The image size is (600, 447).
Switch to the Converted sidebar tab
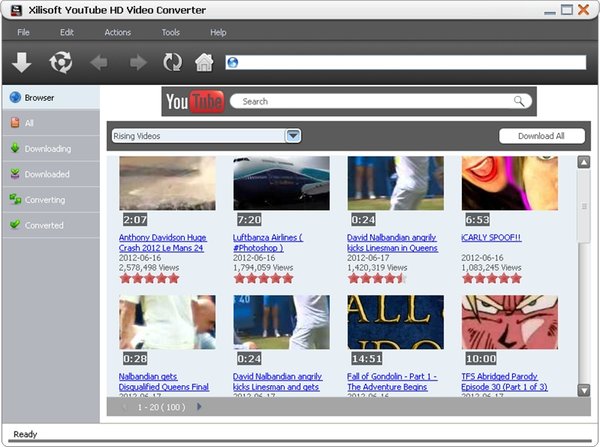point(44,225)
